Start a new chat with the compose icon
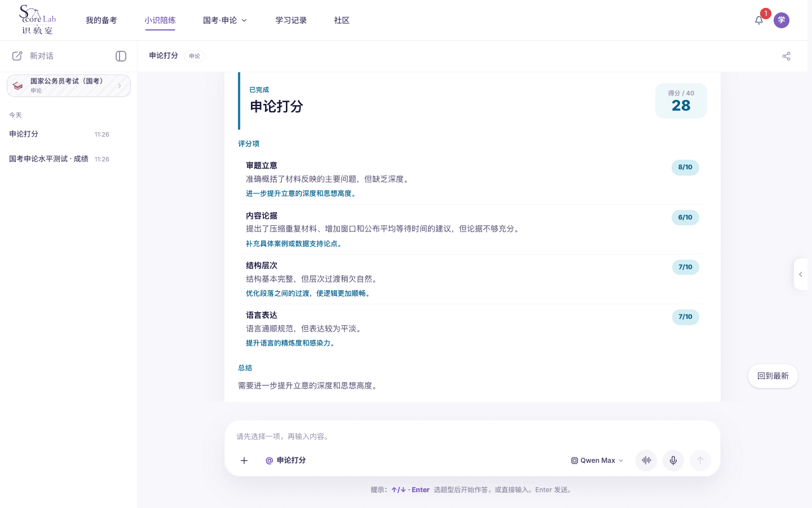Image resolution: width=812 pixels, height=508 pixels. [17, 56]
